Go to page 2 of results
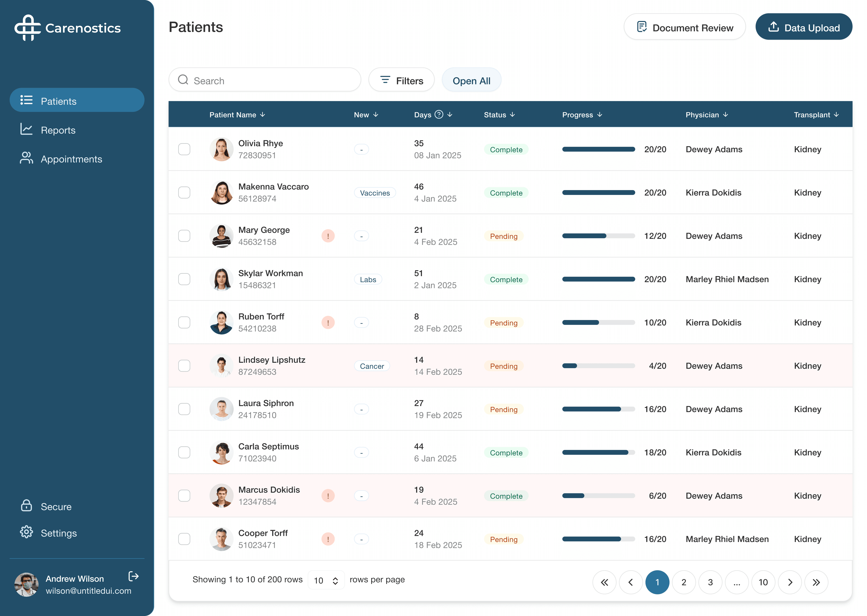 tap(684, 582)
